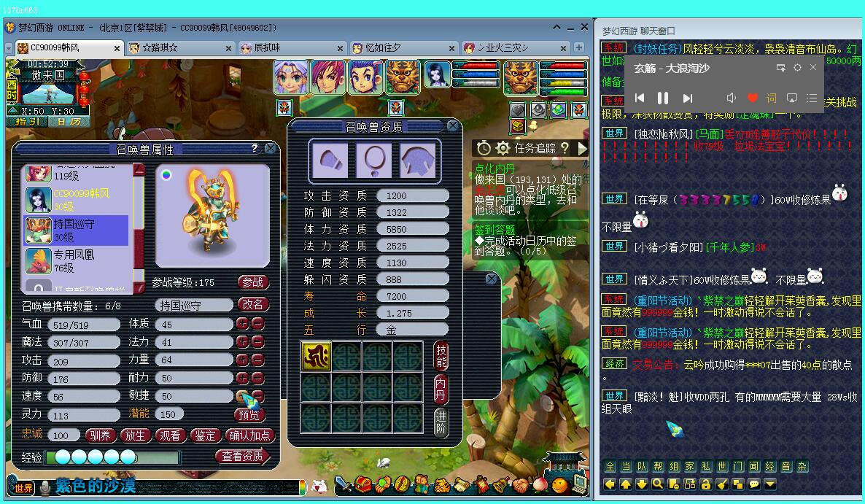Click the two-people team icon in bottom toolbar

click(422, 484)
